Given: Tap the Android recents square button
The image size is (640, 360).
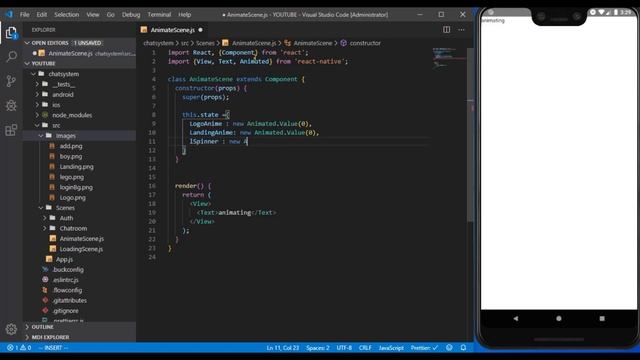Looking at the screenshot, I should point(602,318).
